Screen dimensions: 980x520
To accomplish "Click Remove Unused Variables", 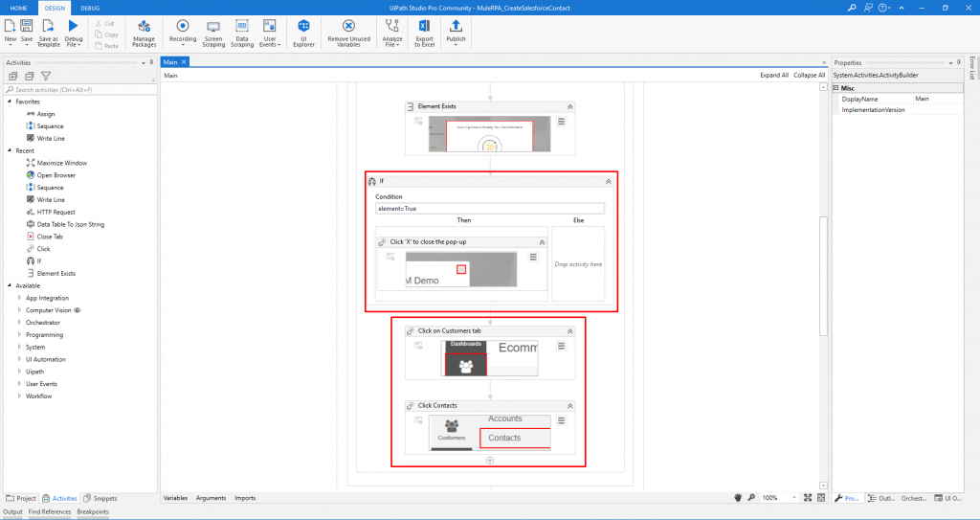I will tap(348, 33).
